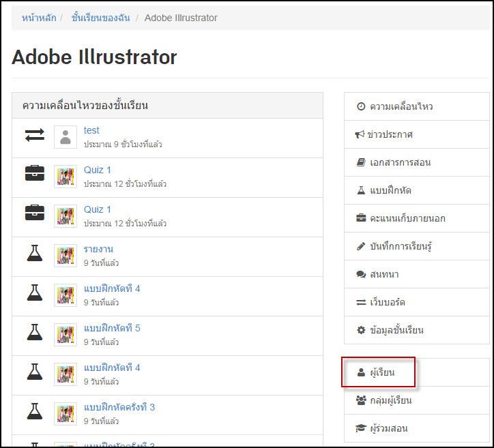The height and width of the screenshot is (448, 494).
Task: Open คะแนนเก็บภายนอก menu item
Action: coord(416,218)
